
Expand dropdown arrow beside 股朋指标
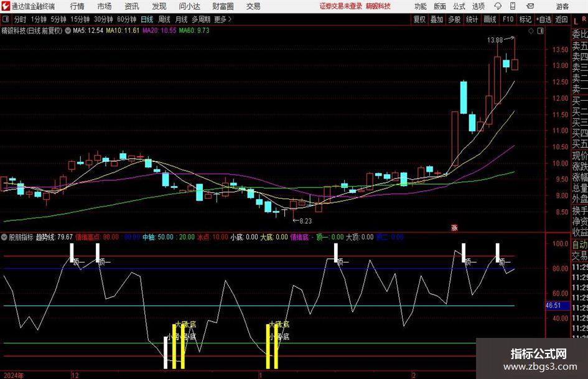coord(4,237)
